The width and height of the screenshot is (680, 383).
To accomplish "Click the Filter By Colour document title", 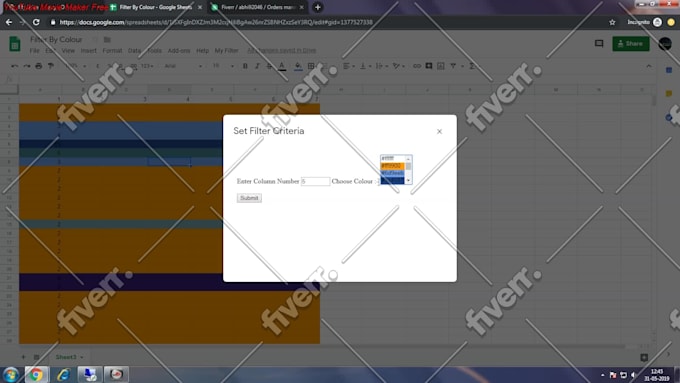I will 56,39.
